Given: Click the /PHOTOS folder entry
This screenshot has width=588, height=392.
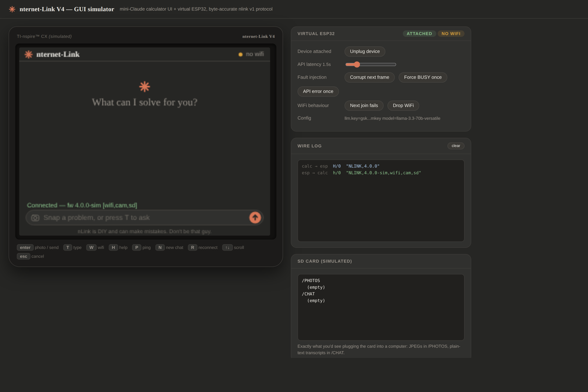Looking at the screenshot, I should pos(311,281).
